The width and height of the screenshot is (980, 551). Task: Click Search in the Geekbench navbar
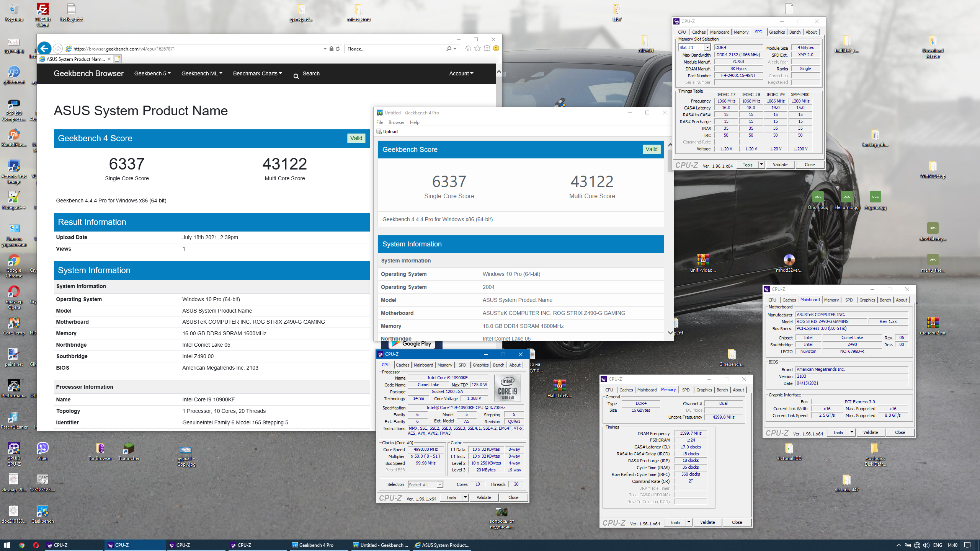(306, 73)
